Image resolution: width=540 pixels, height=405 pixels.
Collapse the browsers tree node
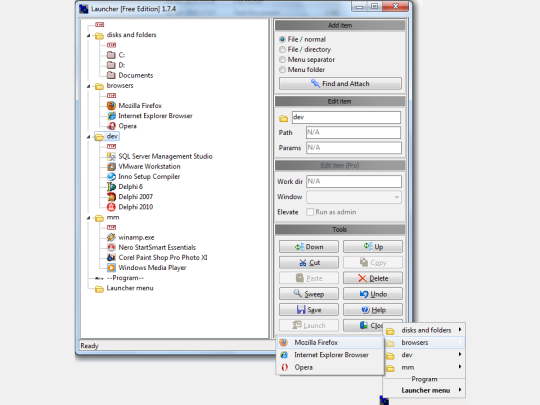[x=89, y=86]
